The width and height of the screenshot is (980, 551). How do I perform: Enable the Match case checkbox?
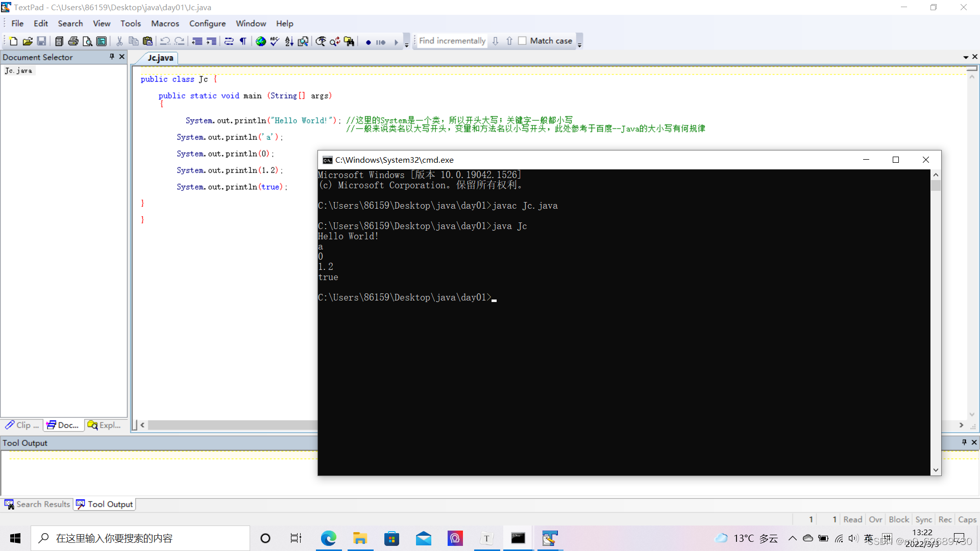click(522, 41)
